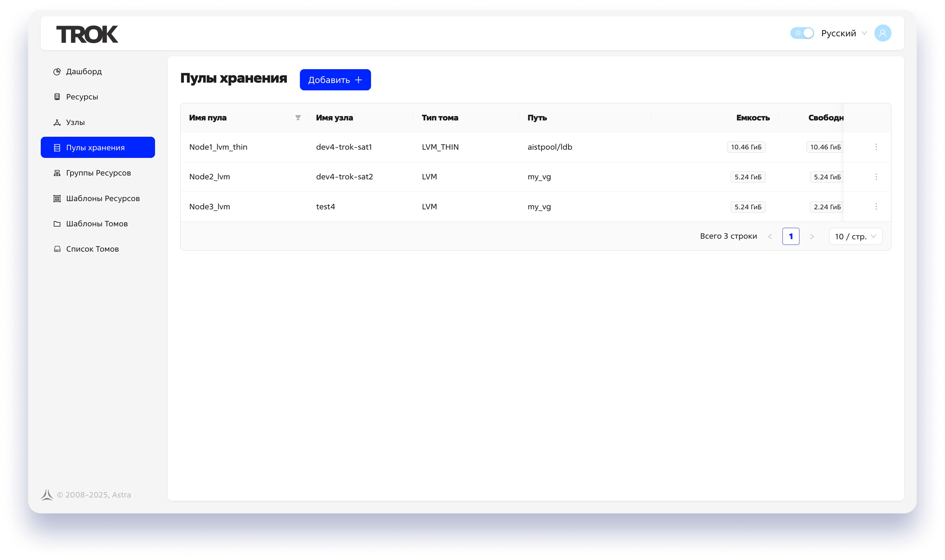945x560 pixels.
Task: Open the Русский language dropdown
Action: click(x=843, y=33)
